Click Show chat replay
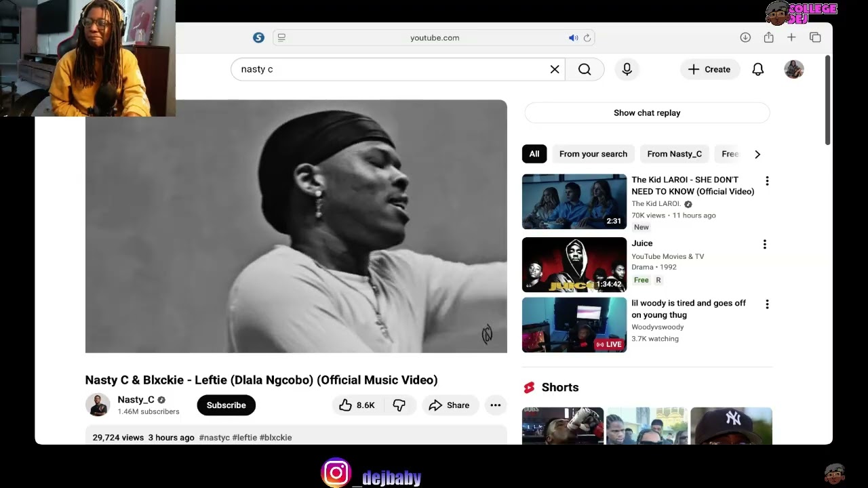The image size is (868, 488). (647, 113)
